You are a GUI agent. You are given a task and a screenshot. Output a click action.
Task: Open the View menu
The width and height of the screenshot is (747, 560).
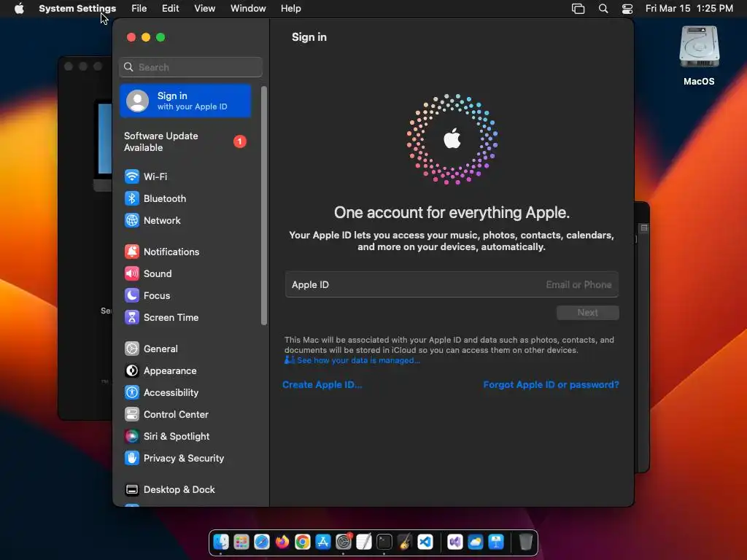(x=204, y=9)
